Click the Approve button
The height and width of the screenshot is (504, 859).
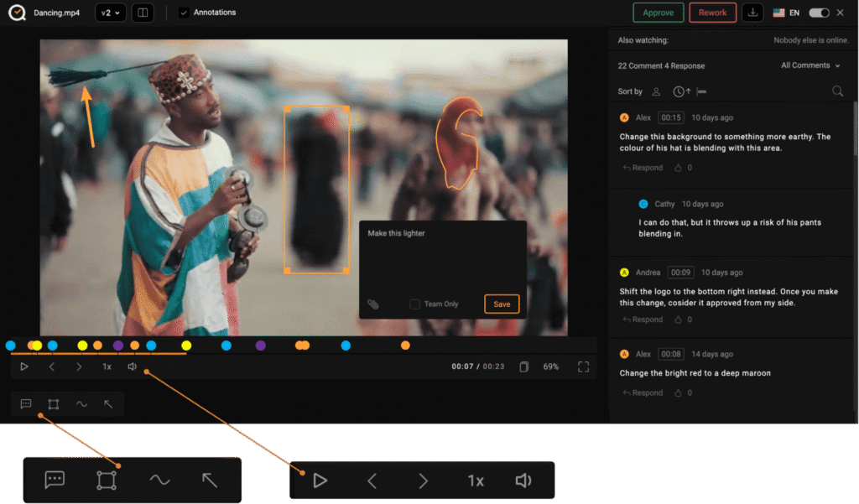(x=658, y=13)
